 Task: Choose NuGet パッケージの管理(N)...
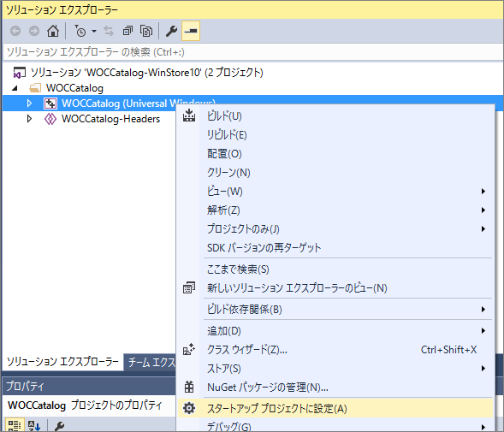335,387
